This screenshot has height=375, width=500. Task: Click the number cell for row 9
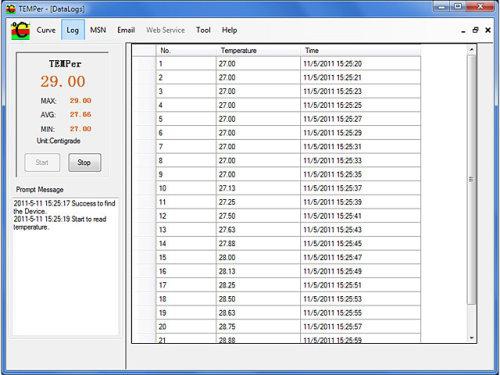click(186, 174)
